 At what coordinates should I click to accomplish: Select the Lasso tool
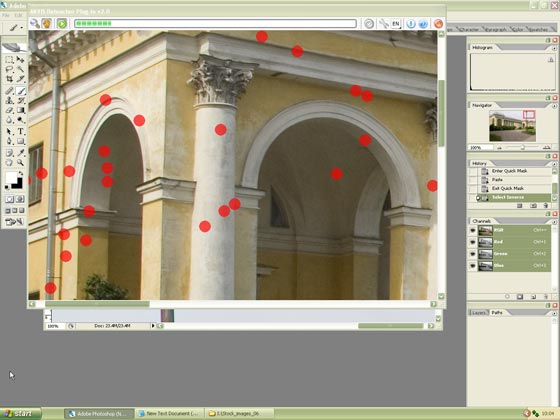[x=9, y=69]
